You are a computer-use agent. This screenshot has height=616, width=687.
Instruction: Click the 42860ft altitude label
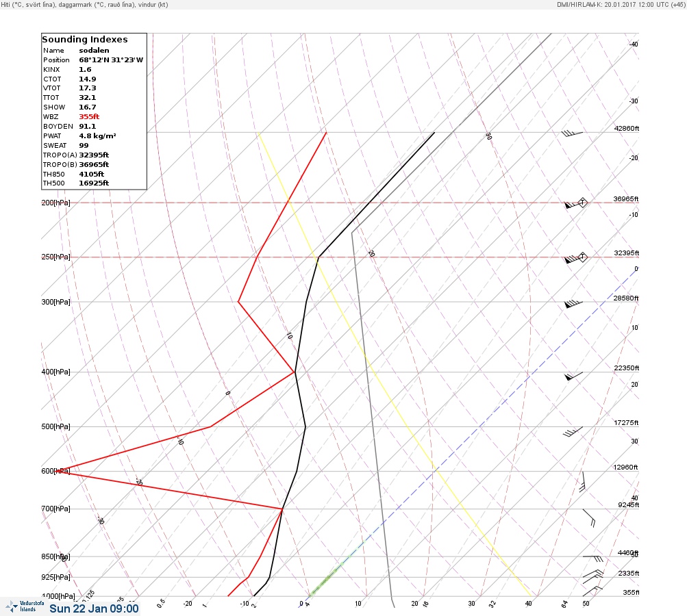[x=627, y=128]
